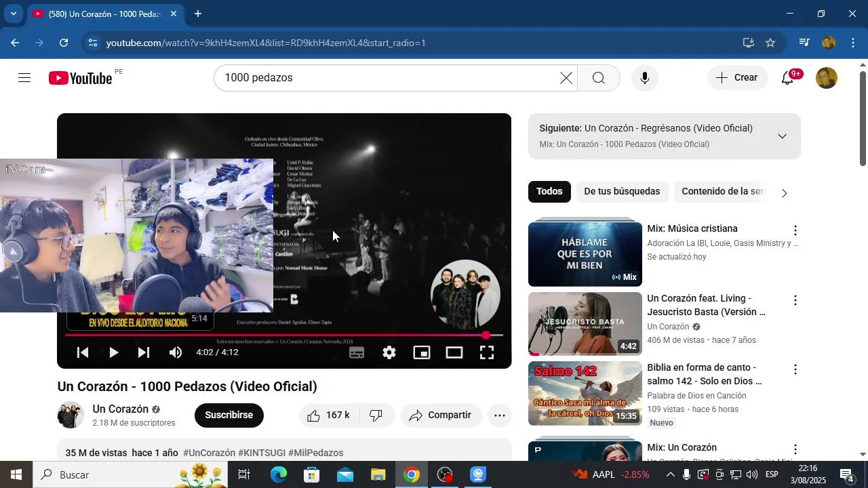Screen dimensions: 868x488
Task: Open the player settings gear
Action: click(x=389, y=352)
